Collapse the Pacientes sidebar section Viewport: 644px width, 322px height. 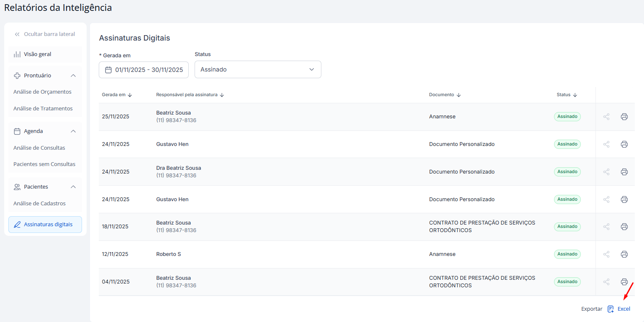point(73,187)
